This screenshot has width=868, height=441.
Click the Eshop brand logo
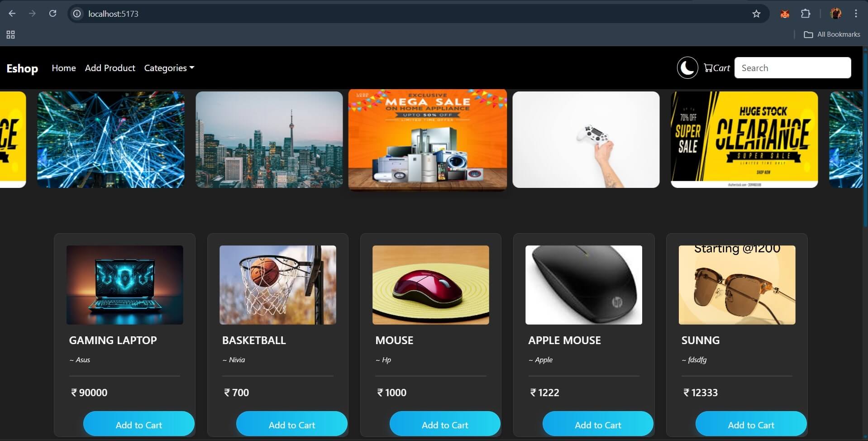click(22, 68)
